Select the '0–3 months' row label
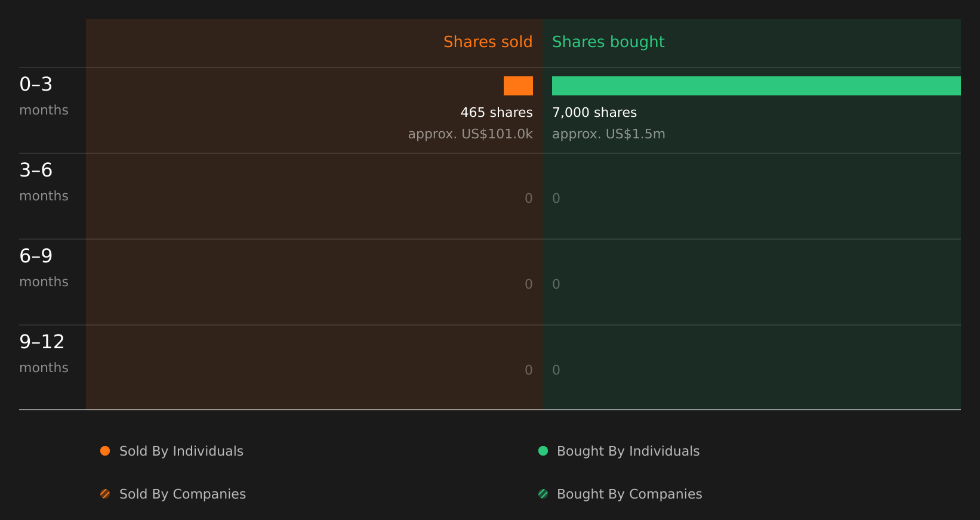This screenshot has width=980, height=520. click(44, 96)
